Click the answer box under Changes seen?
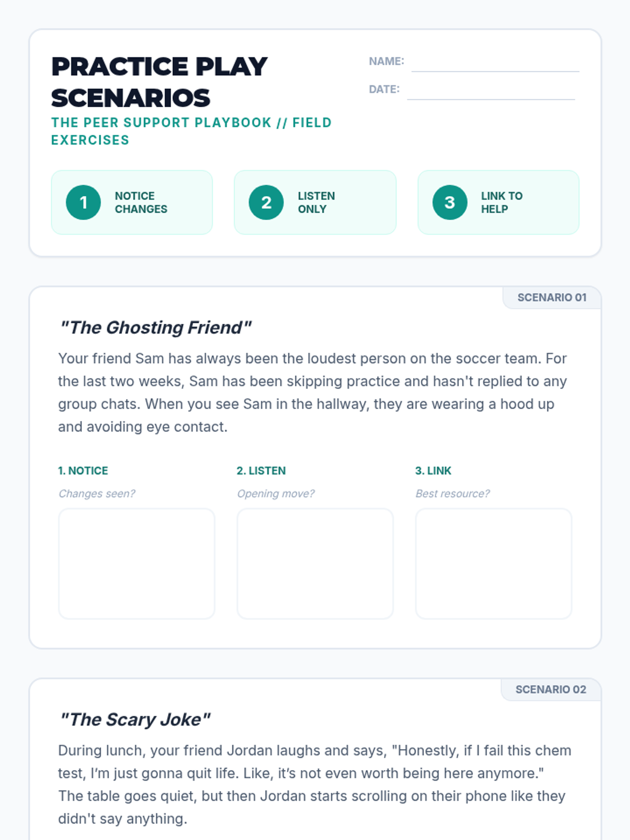This screenshot has width=630, height=840. click(x=136, y=563)
